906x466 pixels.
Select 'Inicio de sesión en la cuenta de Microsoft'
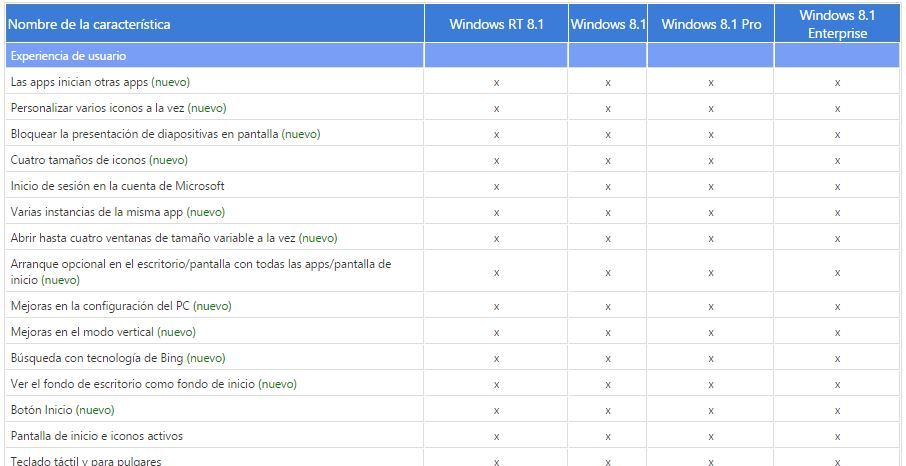coord(117,186)
